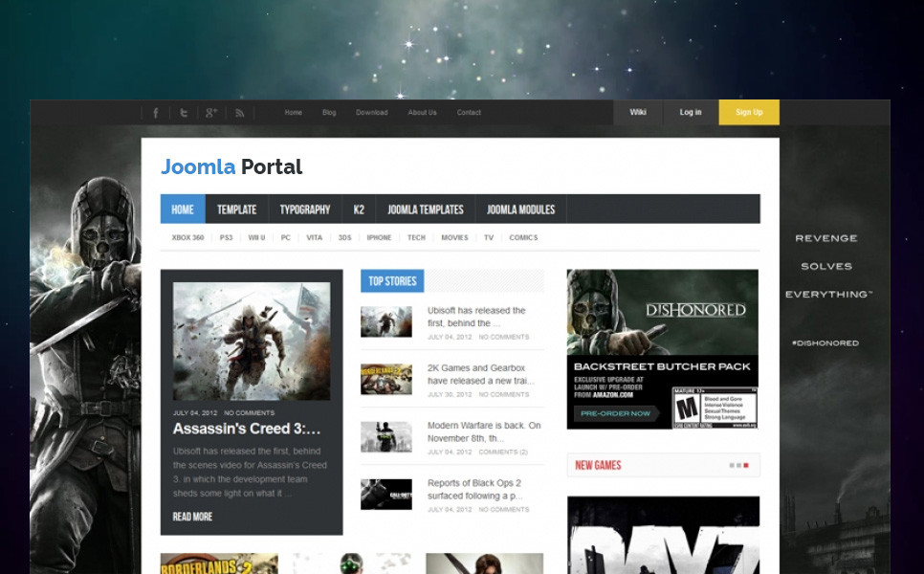Viewport: 924px width, 574px height.
Task: Click the Joomla Portal logo
Action: [x=231, y=166]
